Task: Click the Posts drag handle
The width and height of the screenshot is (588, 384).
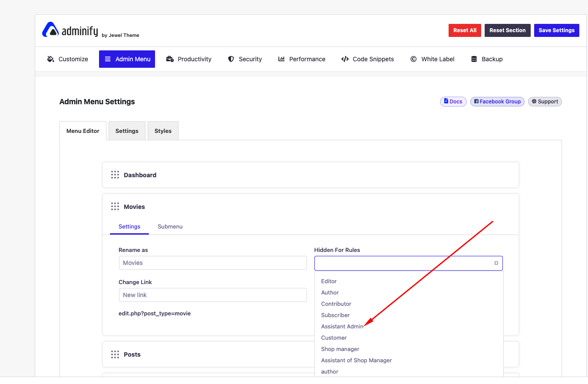Action: [115, 354]
